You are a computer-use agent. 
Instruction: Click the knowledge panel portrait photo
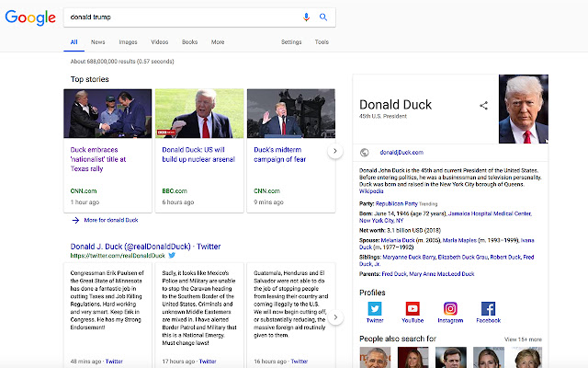[524, 109]
